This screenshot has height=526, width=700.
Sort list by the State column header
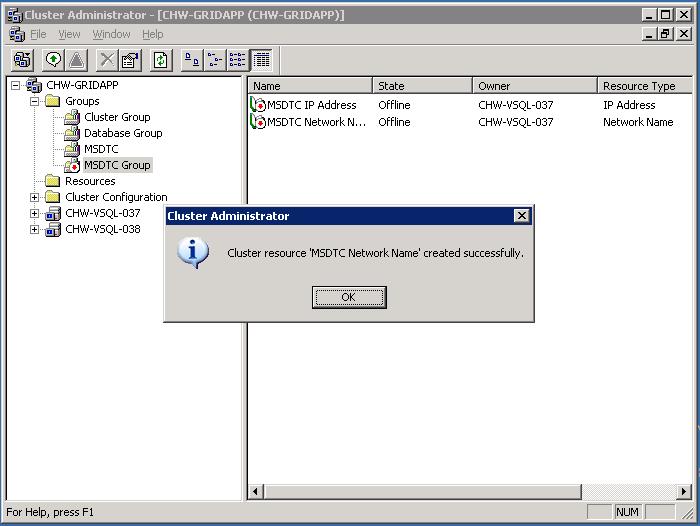coord(422,86)
